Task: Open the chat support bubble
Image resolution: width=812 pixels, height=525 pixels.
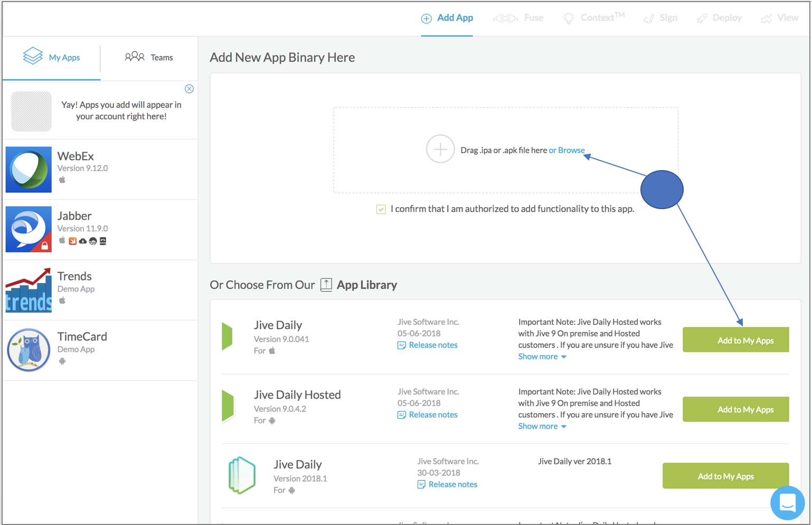Action: (787, 503)
